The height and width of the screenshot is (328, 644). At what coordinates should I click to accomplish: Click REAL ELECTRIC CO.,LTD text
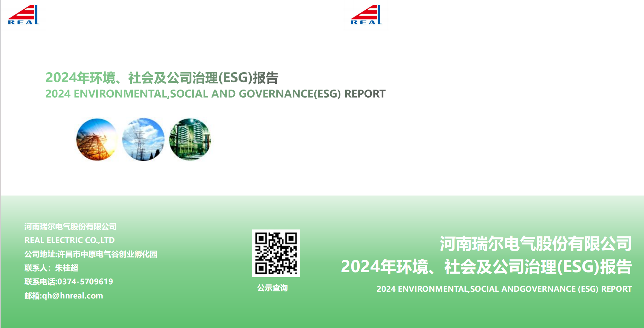[70, 240]
